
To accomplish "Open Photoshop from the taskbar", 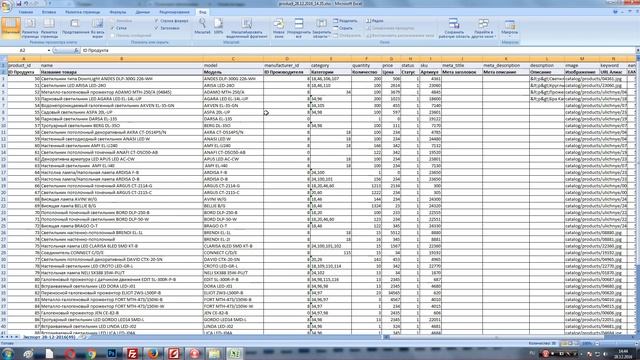I will (x=111, y=353).
